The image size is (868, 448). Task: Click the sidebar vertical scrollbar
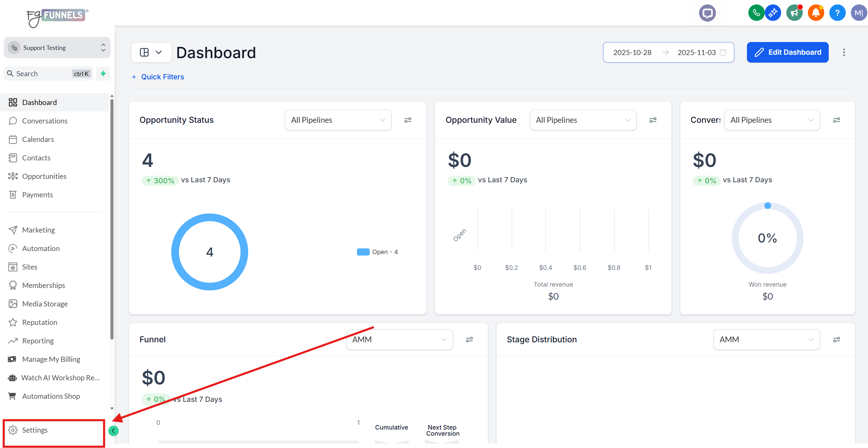pos(112,219)
